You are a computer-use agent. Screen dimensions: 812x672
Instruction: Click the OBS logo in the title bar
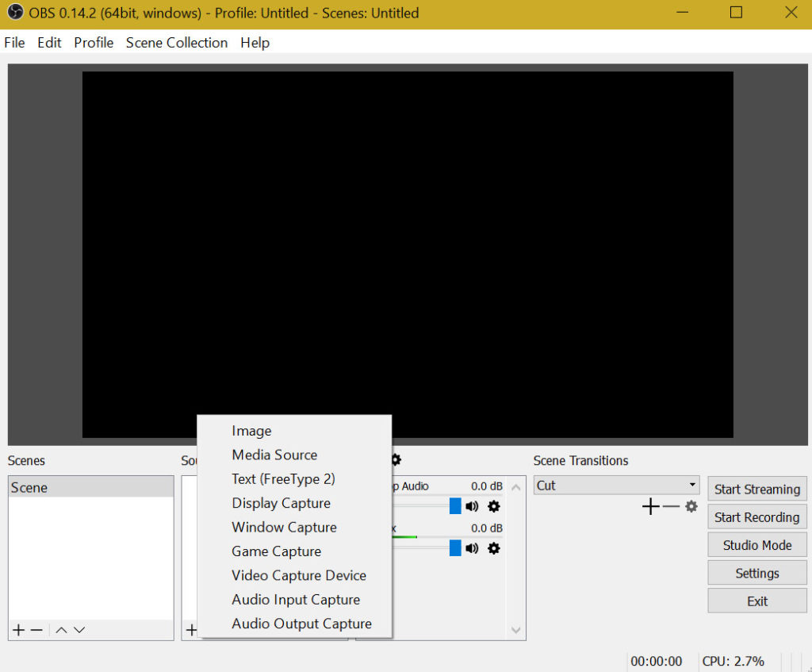15,13
